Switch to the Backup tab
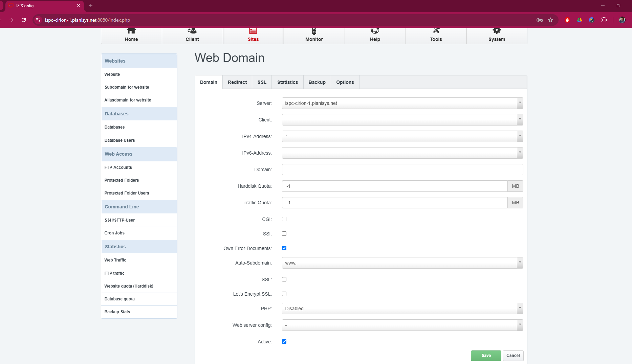Image resolution: width=632 pixels, height=364 pixels. tap(317, 82)
